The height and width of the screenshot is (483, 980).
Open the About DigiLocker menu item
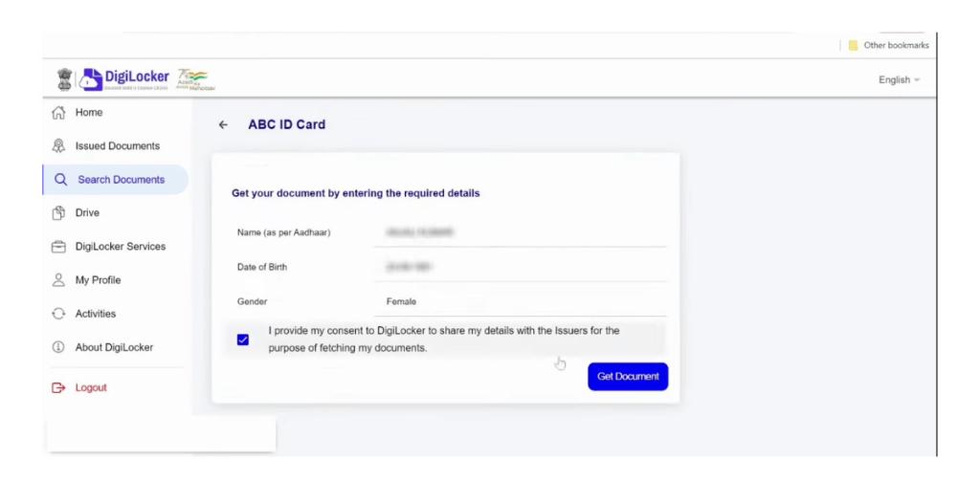(x=116, y=347)
